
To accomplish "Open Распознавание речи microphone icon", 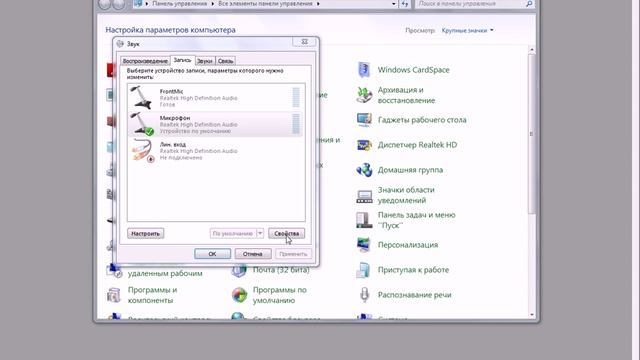I will tap(364, 295).
